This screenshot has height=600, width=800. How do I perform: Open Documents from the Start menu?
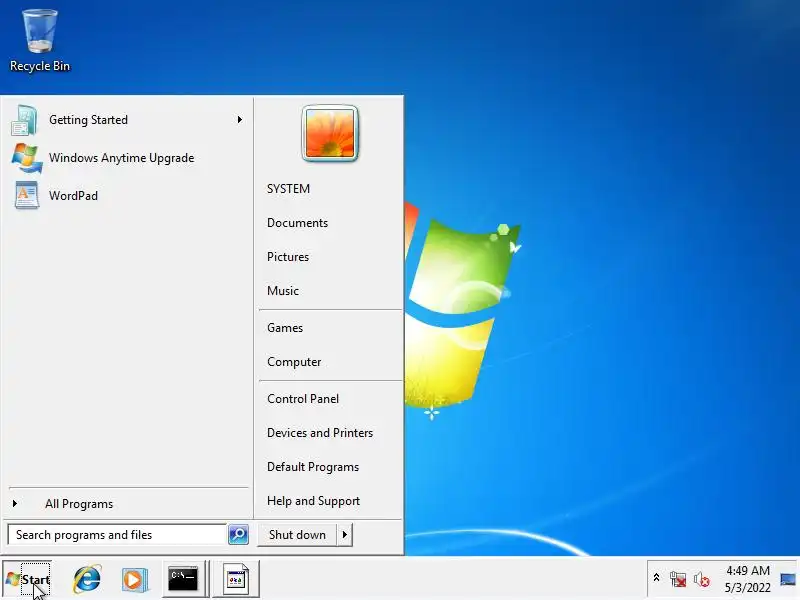(297, 223)
